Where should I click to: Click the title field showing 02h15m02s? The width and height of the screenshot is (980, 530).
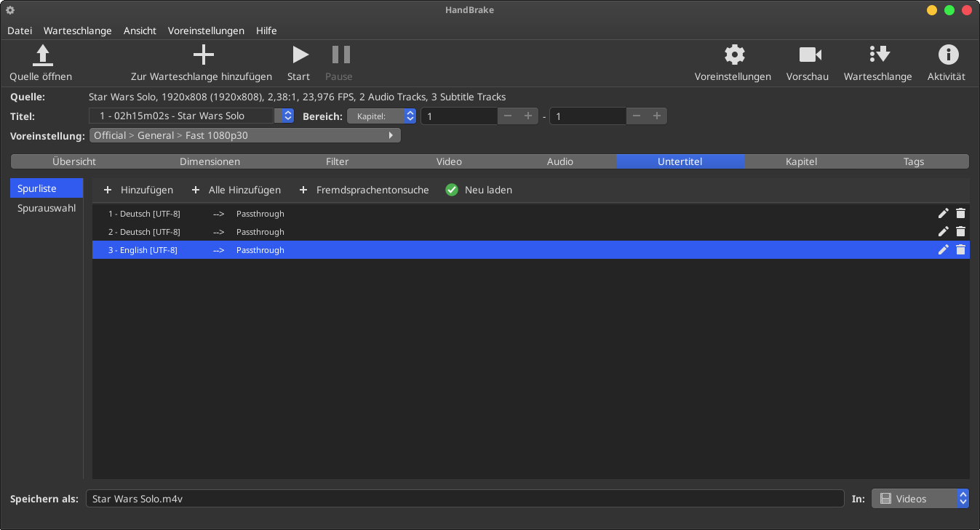point(182,116)
